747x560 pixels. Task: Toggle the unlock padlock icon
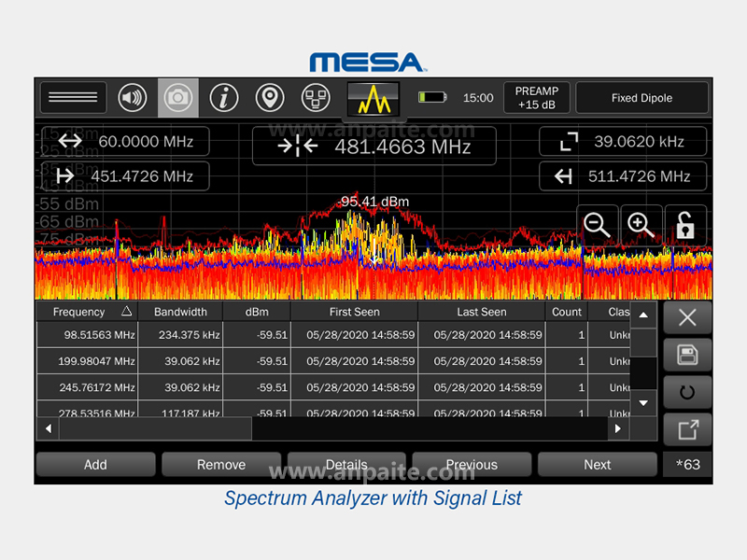pos(685,225)
